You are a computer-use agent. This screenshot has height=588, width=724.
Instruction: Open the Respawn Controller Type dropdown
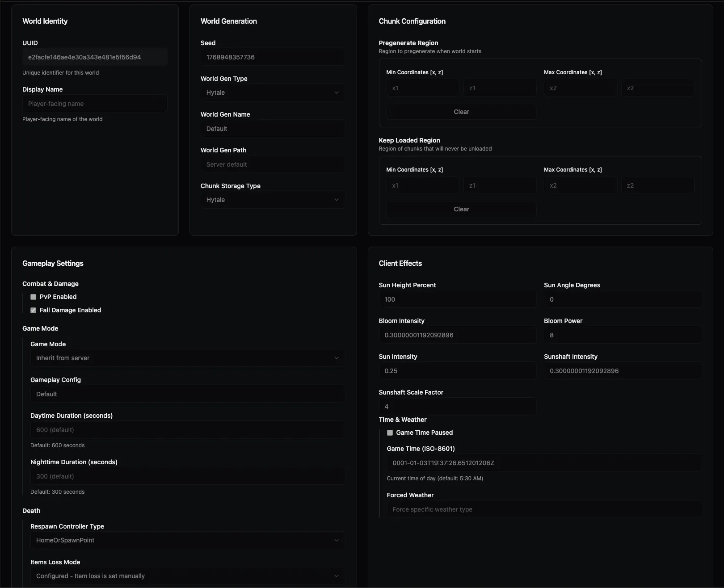tap(187, 540)
